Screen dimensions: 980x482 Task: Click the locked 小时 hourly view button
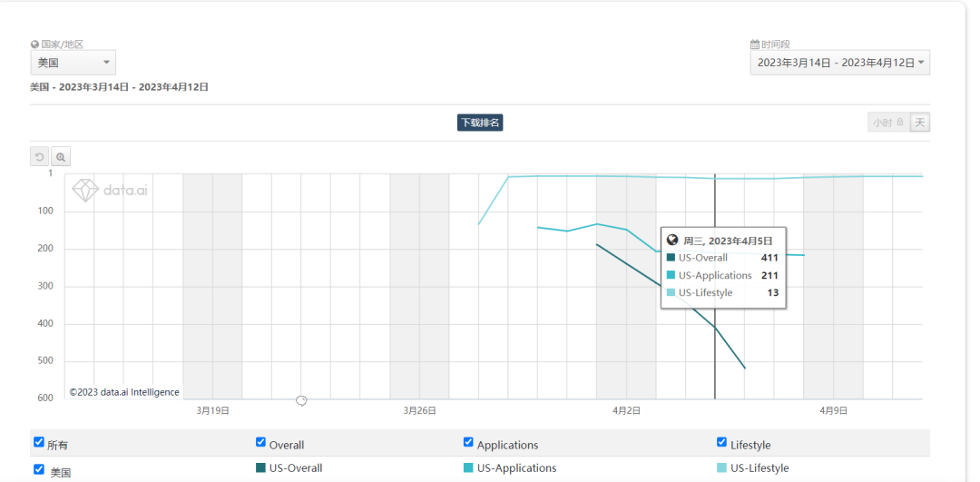point(887,123)
